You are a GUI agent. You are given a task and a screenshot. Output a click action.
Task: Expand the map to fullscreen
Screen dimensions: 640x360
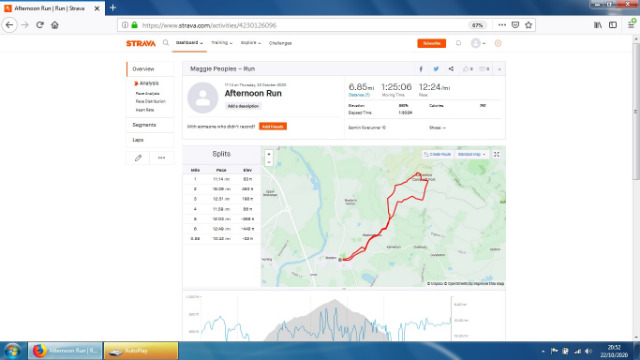tap(497, 154)
